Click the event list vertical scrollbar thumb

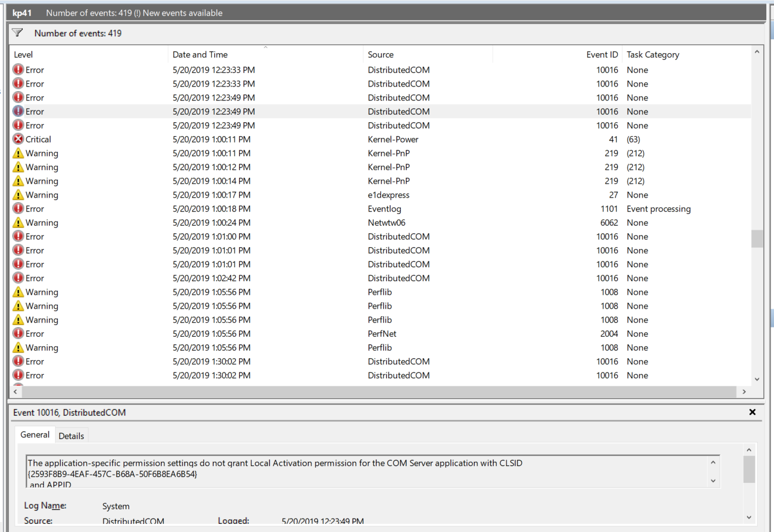757,239
